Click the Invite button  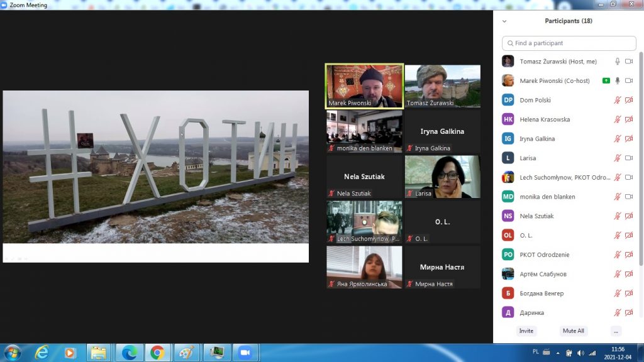526,331
